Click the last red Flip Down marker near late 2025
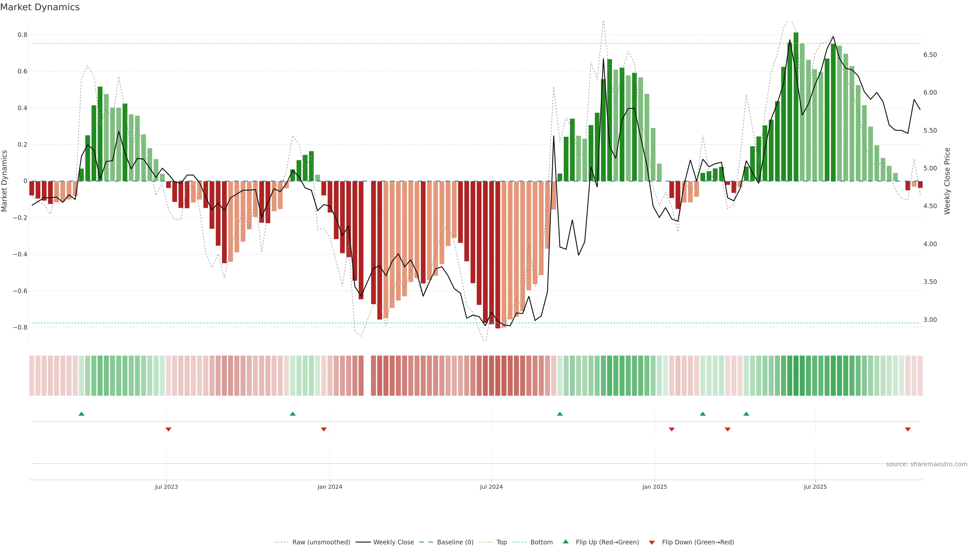 (x=908, y=429)
